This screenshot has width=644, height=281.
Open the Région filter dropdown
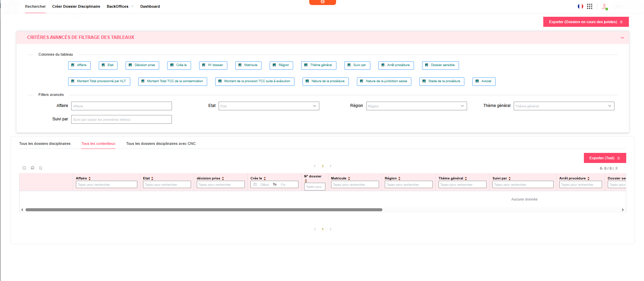point(416,106)
